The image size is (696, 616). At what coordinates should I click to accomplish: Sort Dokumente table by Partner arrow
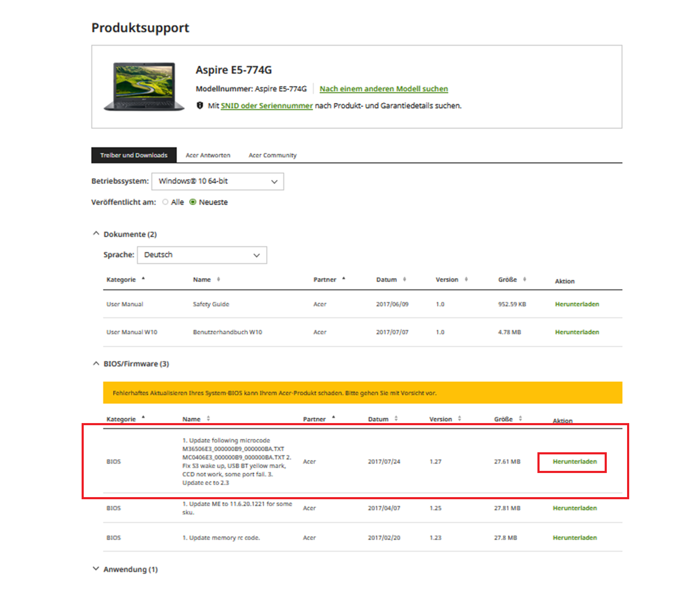[x=344, y=278]
